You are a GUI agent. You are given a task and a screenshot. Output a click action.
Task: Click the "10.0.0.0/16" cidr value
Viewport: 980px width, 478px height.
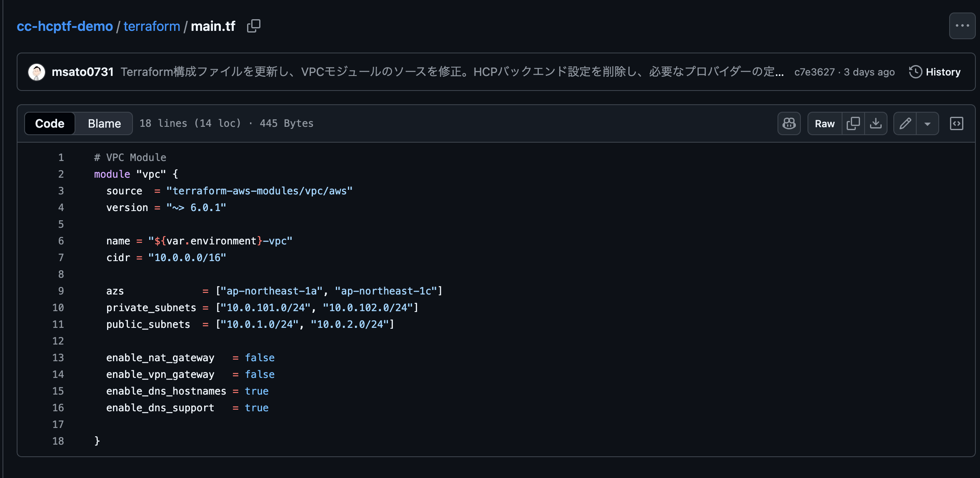pos(187,257)
